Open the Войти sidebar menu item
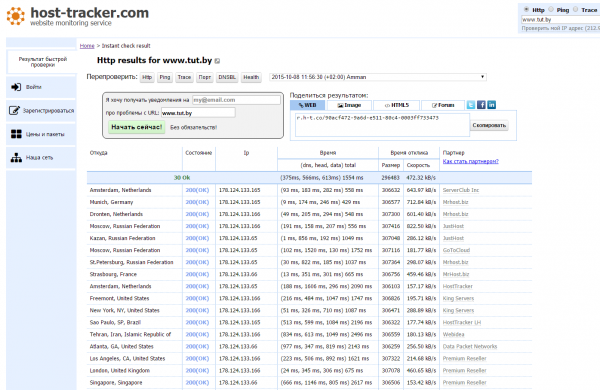The image size is (600, 390). (x=41, y=87)
